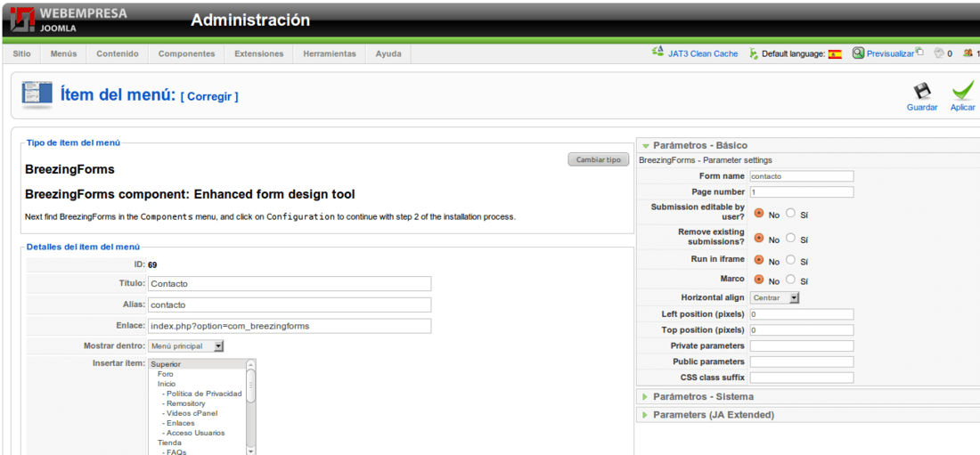Click the Insertar ítem list scrollbar thumb
The width and height of the screenshot is (980, 455).
coord(250,385)
